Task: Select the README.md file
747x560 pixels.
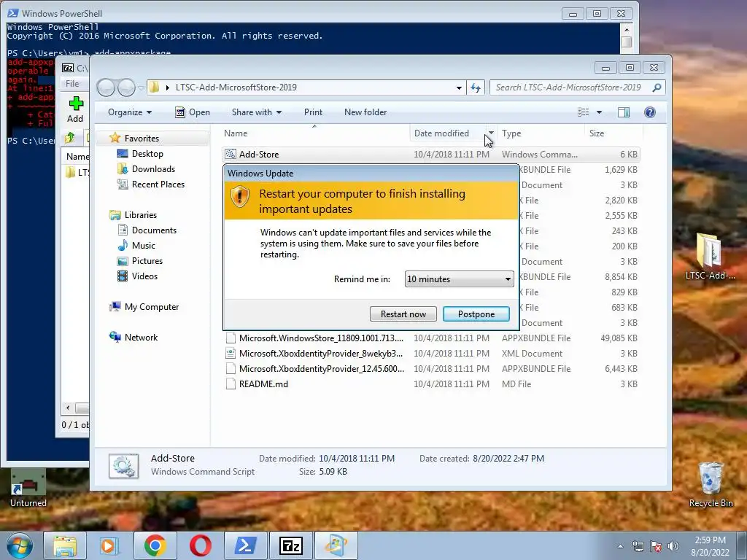Action: [x=430, y=384]
